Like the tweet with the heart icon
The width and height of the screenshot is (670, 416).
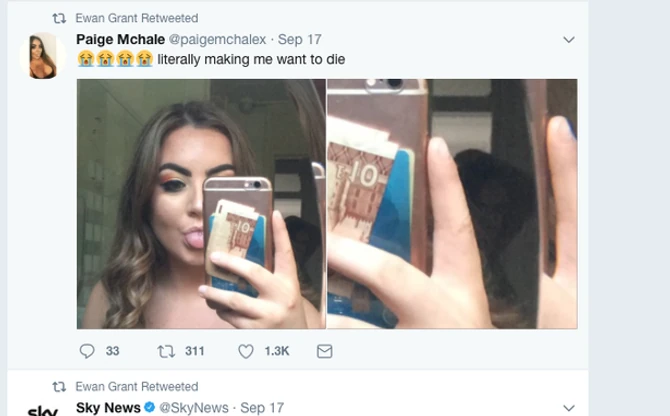[246, 351]
